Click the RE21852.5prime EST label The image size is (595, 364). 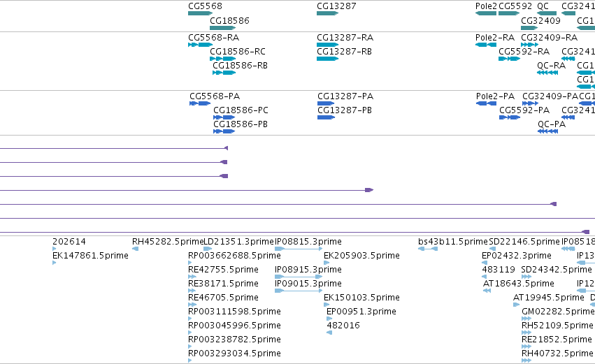coord(557,340)
